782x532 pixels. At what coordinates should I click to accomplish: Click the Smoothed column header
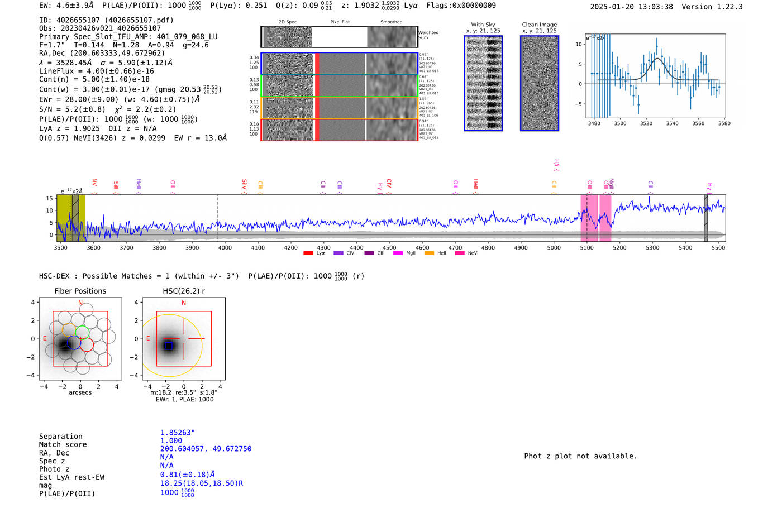click(391, 22)
